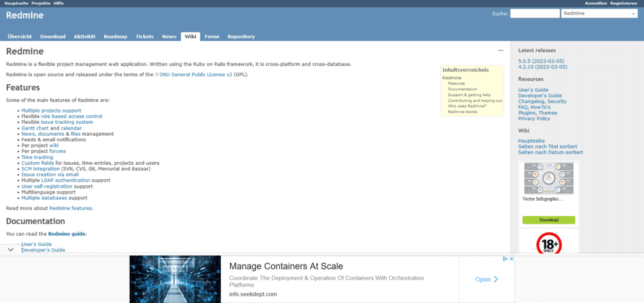Click inside the Suche search field
Screen dimensions: 644x303
pyautogui.click(x=534, y=13)
